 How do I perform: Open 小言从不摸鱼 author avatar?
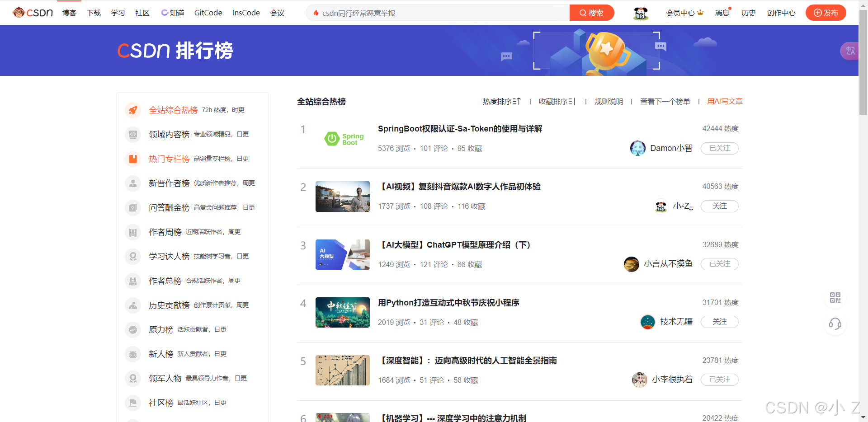631,264
